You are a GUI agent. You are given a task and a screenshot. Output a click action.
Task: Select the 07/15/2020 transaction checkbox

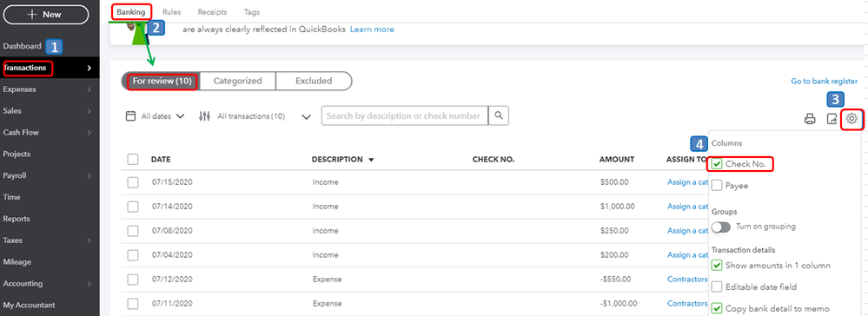click(x=133, y=182)
